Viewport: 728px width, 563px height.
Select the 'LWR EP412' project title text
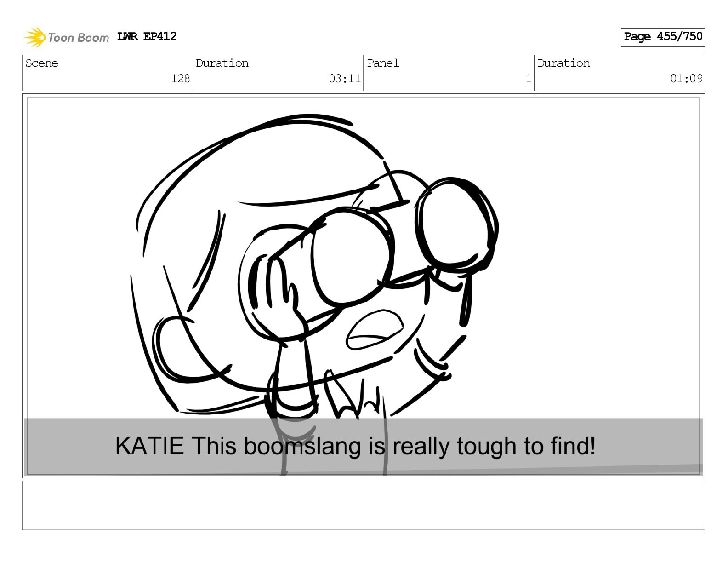pyautogui.click(x=147, y=36)
